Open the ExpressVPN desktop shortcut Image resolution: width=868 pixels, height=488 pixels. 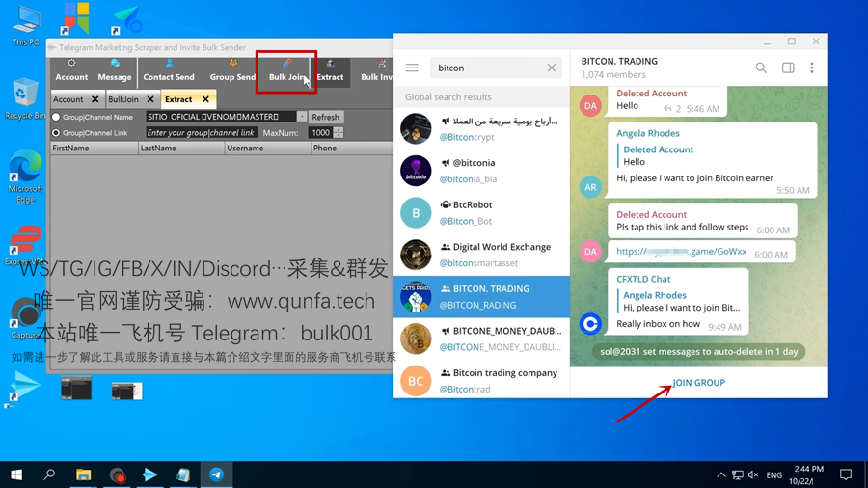[x=25, y=247]
